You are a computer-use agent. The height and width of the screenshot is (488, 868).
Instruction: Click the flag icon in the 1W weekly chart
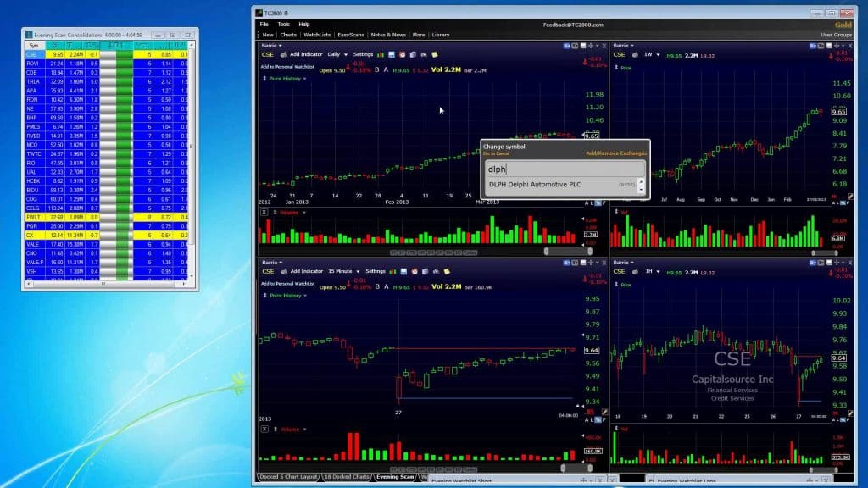point(635,55)
